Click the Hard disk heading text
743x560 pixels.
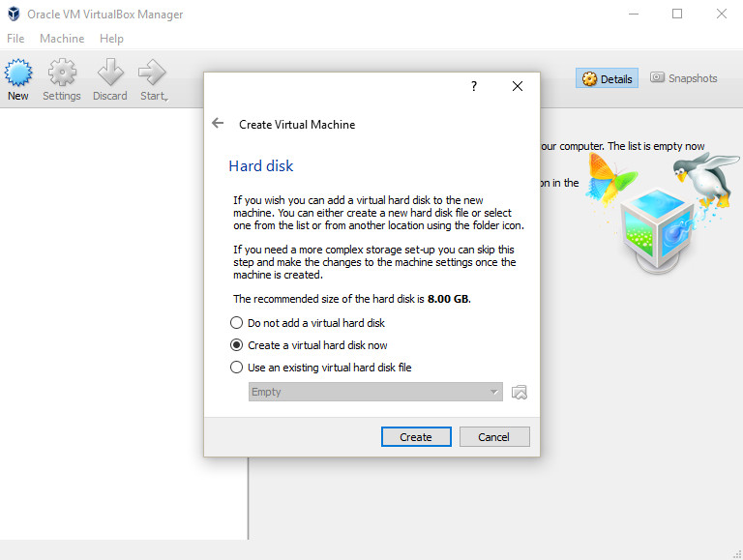point(260,165)
